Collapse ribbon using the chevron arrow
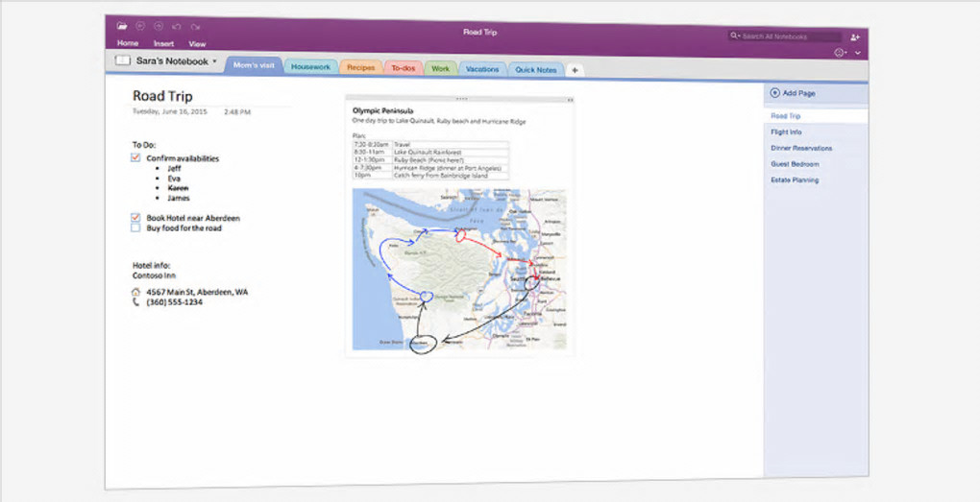The image size is (980, 502). pyautogui.click(x=858, y=53)
